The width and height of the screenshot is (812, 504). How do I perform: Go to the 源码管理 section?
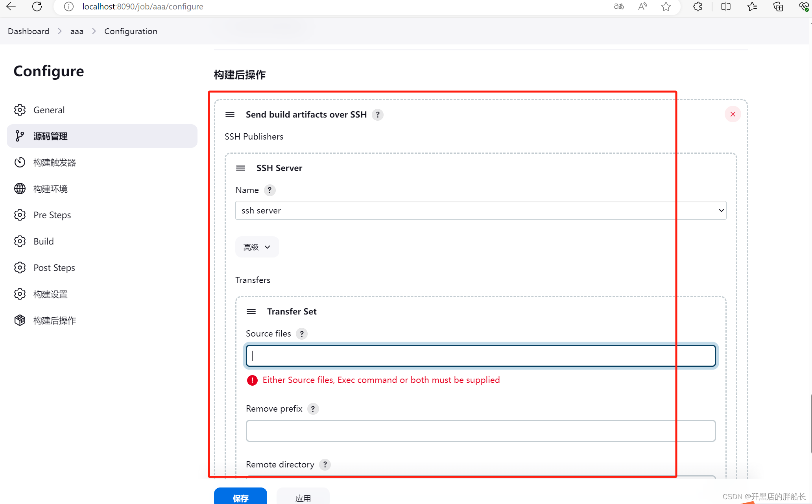[x=102, y=136]
